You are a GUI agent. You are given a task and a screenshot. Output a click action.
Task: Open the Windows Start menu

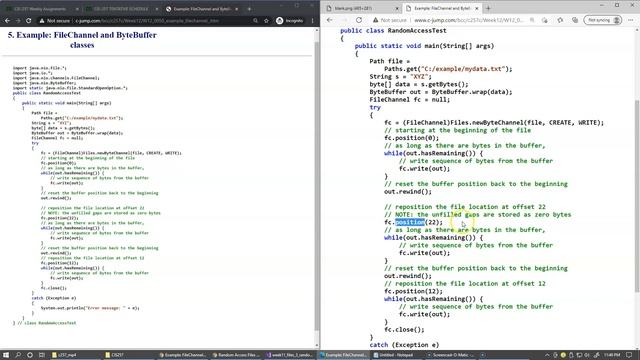[6, 355]
